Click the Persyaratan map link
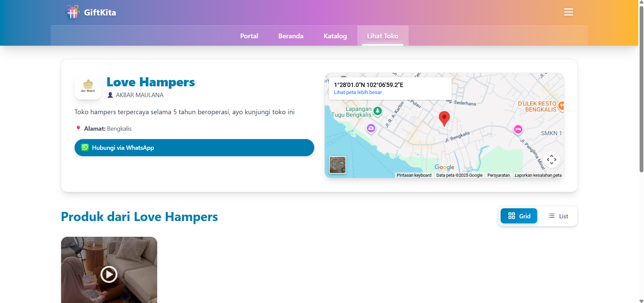Viewport: 644px width, 303px height. (498, 175)
